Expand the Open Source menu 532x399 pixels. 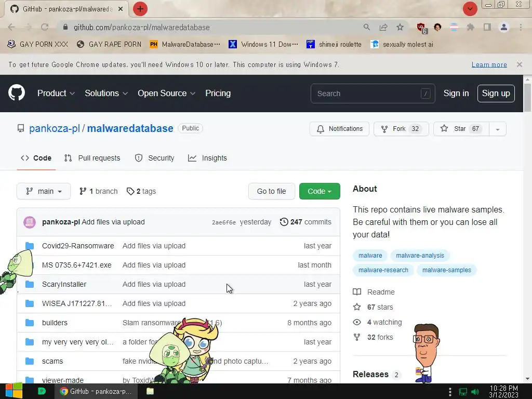166,94
